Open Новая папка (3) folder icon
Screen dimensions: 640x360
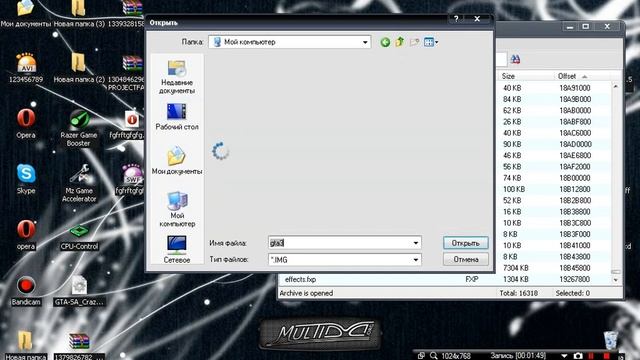(79, 13)
